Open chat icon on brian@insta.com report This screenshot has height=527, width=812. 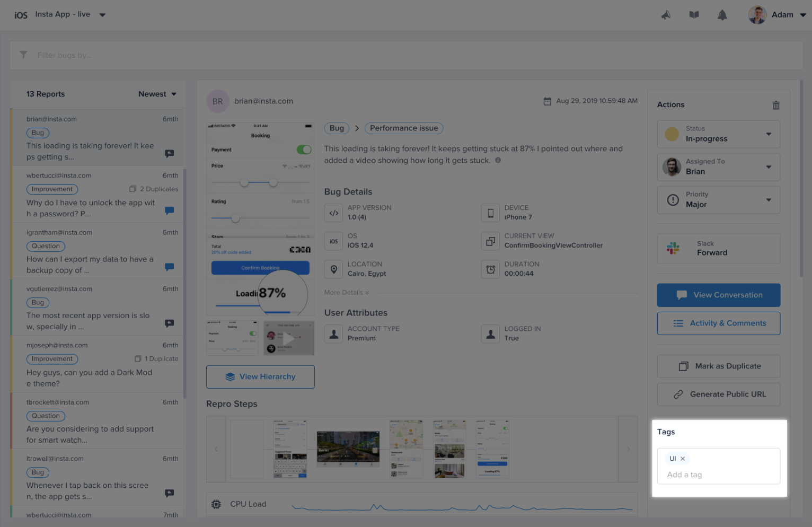(x=169, y=154)
